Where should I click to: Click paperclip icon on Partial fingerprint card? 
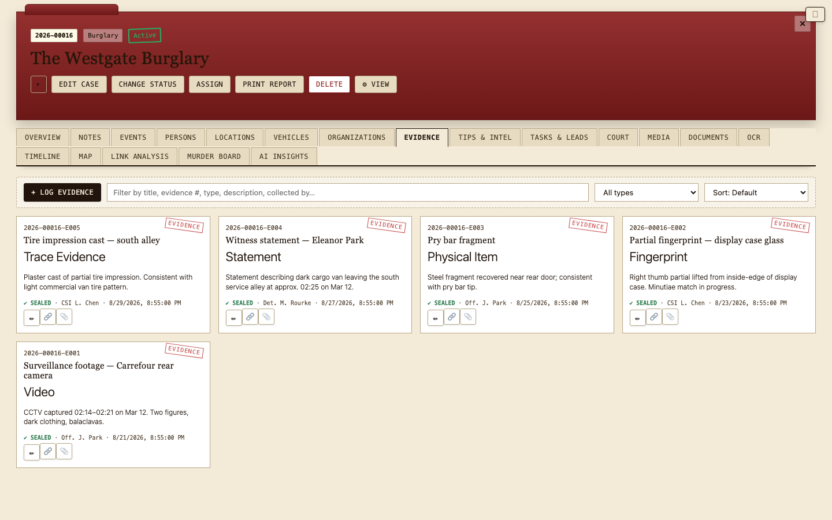click(x=670, y=317)
